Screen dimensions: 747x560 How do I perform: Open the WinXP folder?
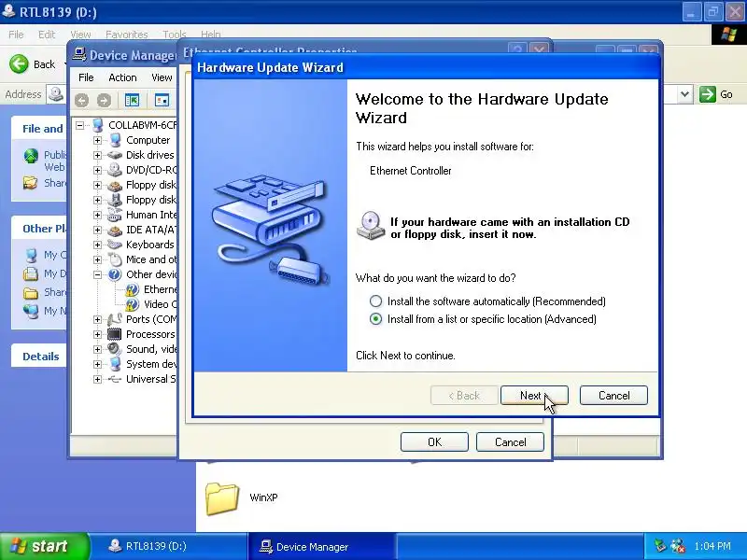[x=222, y=498]
